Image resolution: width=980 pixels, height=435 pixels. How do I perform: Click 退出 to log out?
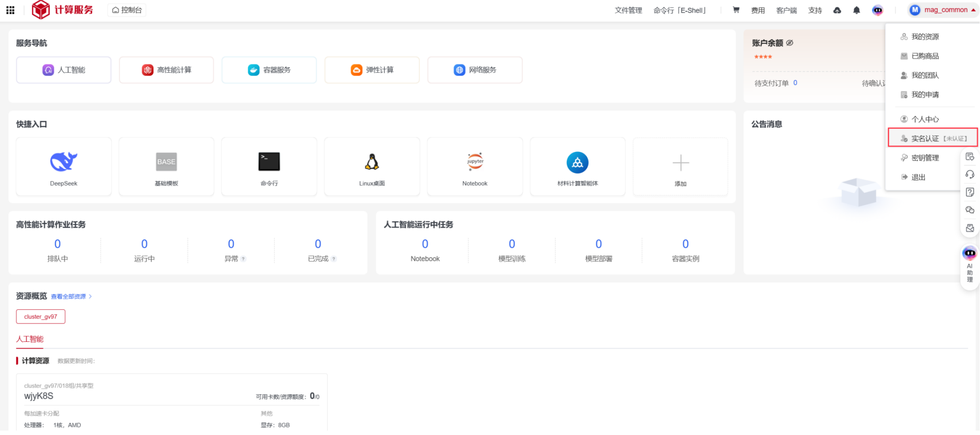(918, 177)
